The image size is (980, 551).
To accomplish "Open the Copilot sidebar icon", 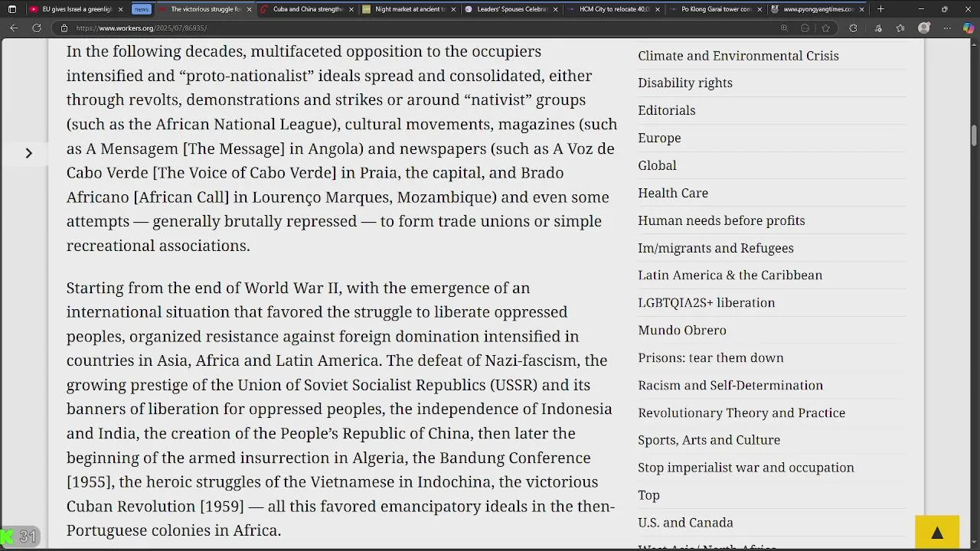I will 969,28.
